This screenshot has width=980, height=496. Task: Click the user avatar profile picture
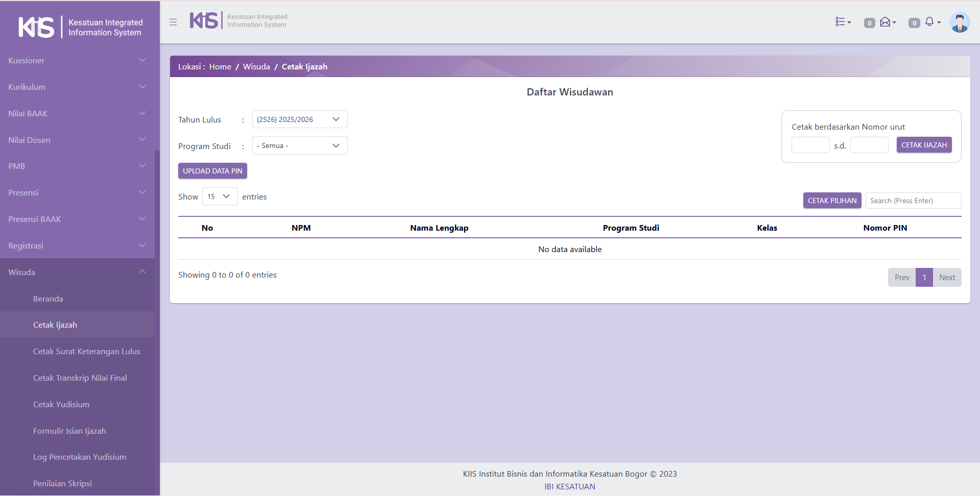pyautogui.click(x=959, y=22)
